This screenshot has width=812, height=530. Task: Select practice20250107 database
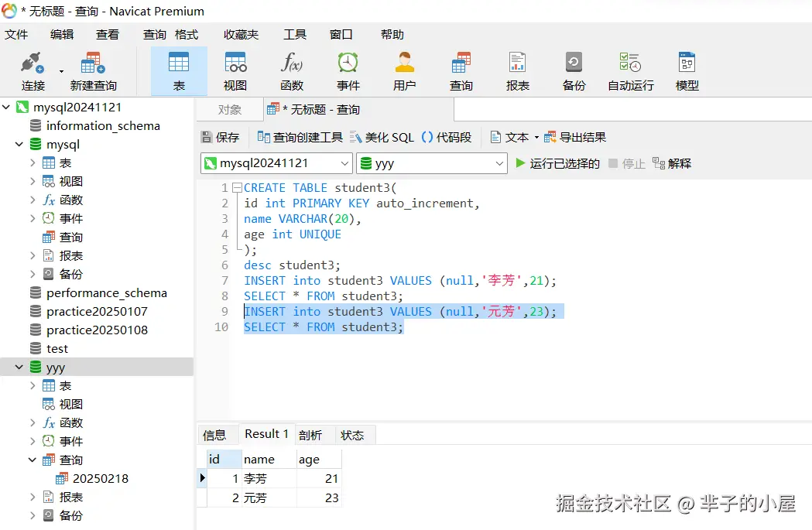click(x=97, y=312)
